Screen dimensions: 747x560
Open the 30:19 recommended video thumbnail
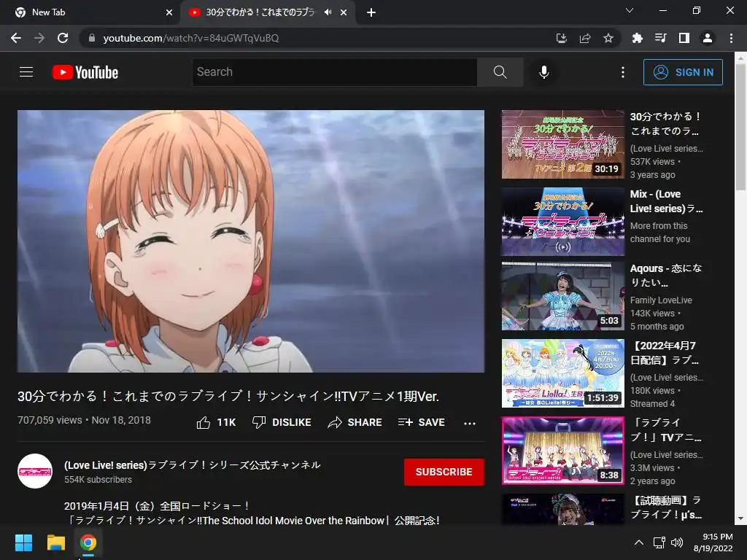coord(562,144)
